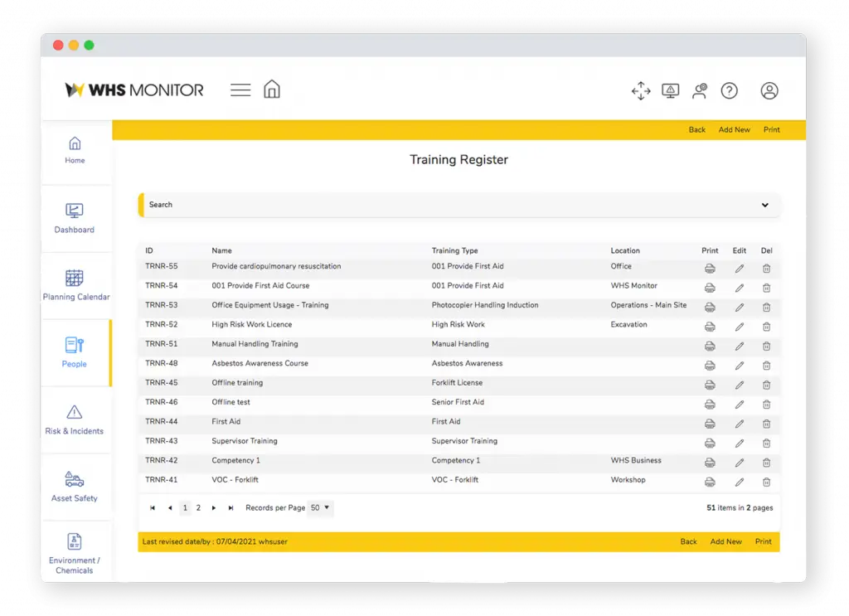Viewport: 849px width, 616px height.
Task: Jump to the last page using the end arrow
Action: pyautogui.click(x=230, y=507)
